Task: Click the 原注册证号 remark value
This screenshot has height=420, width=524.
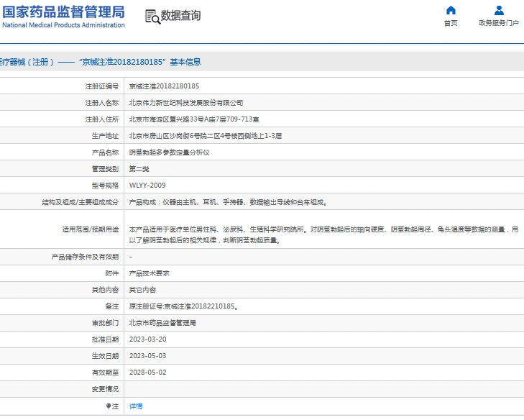Action: point(183,306)
